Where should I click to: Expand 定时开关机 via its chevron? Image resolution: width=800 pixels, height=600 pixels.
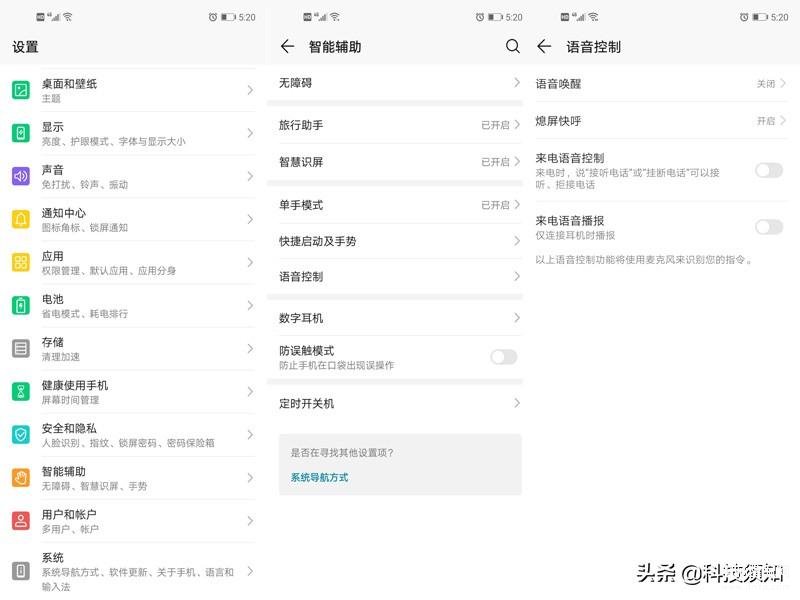[x=517, y=403]
